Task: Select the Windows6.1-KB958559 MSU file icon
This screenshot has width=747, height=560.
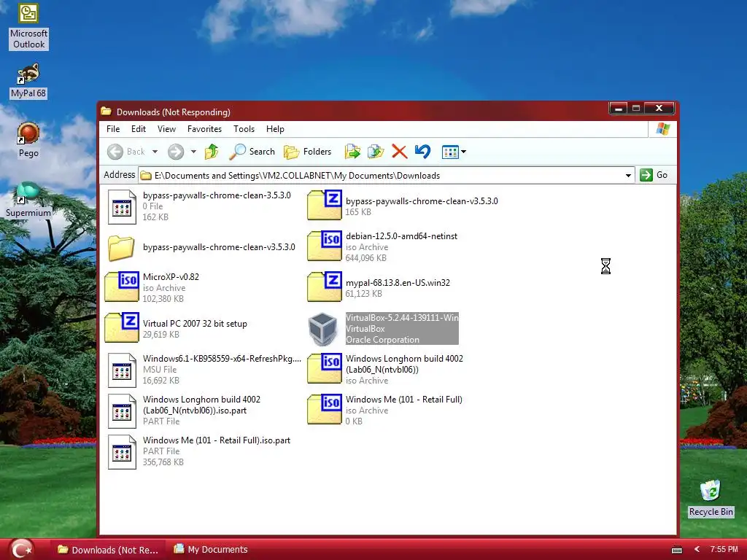Action: point(122,370)
